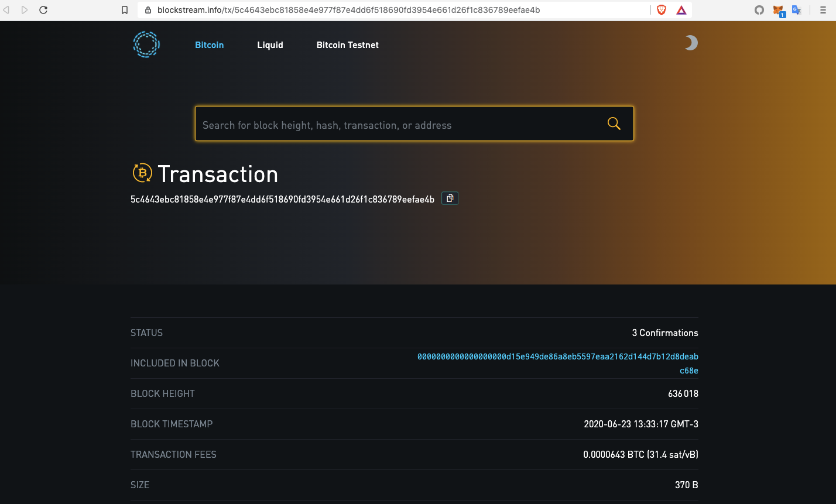Click the BLOCK HEIGHT label
Viewport: 836px width, 504px height.
tap(163, 393)
